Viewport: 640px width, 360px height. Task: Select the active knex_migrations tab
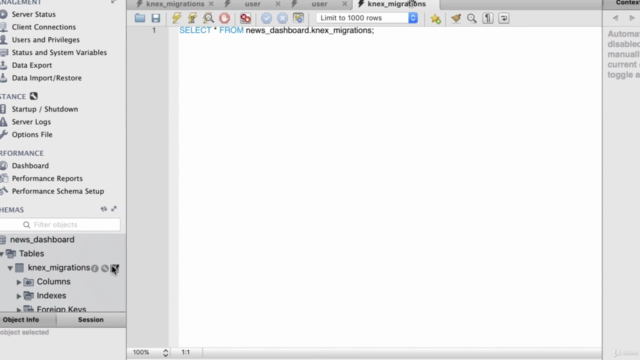(396, 4)
